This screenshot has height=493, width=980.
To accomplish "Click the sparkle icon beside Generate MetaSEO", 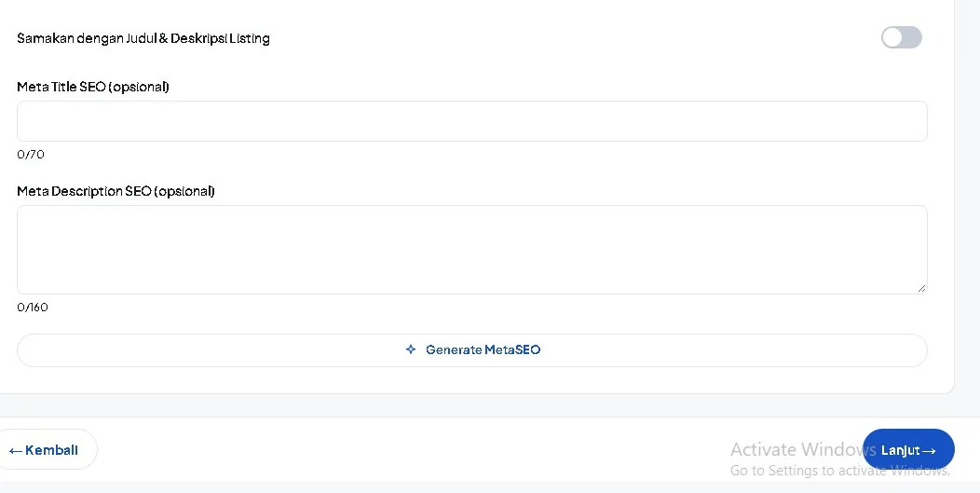I will pos(411,349).
